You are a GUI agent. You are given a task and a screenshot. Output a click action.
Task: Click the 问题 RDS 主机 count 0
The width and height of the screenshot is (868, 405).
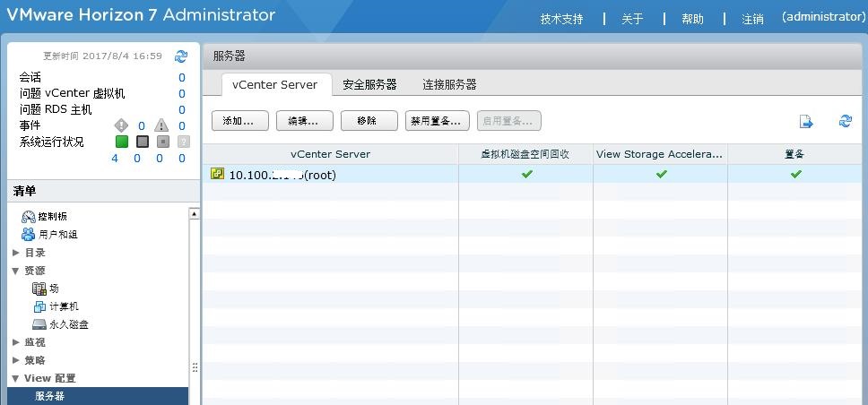tap(181, 109)
